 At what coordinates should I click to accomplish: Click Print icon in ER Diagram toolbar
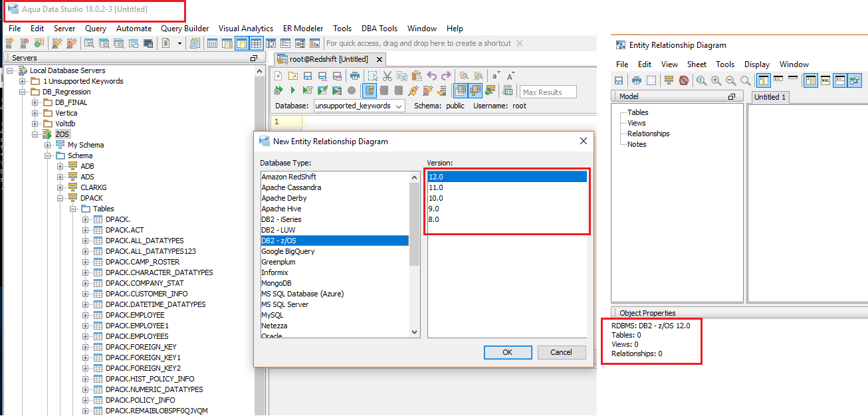[x=636, y=80]
